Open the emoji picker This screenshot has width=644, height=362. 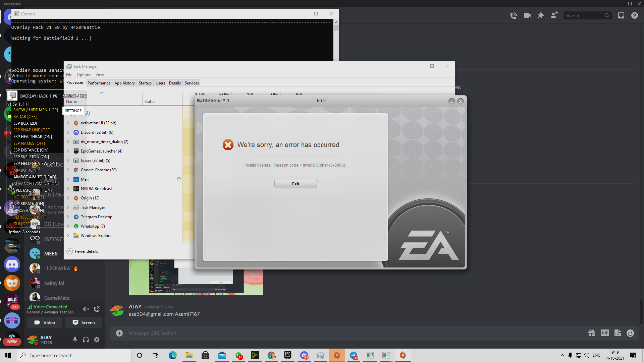[631, 333]
